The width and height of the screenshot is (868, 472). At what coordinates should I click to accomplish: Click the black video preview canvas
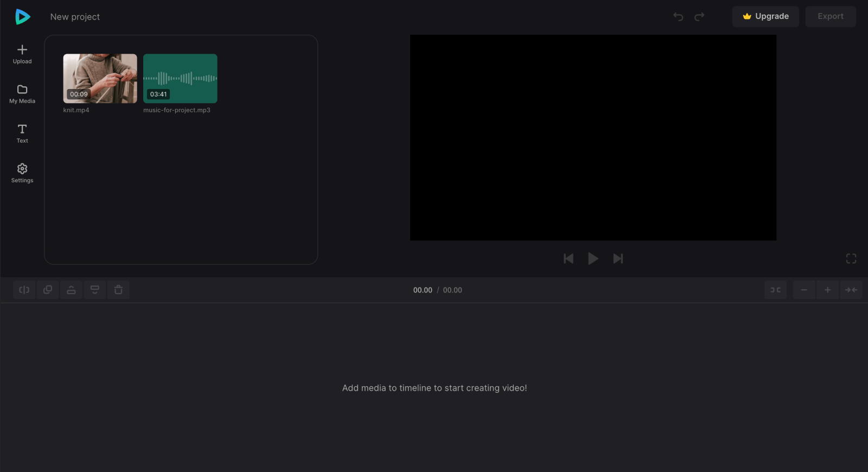593,138
